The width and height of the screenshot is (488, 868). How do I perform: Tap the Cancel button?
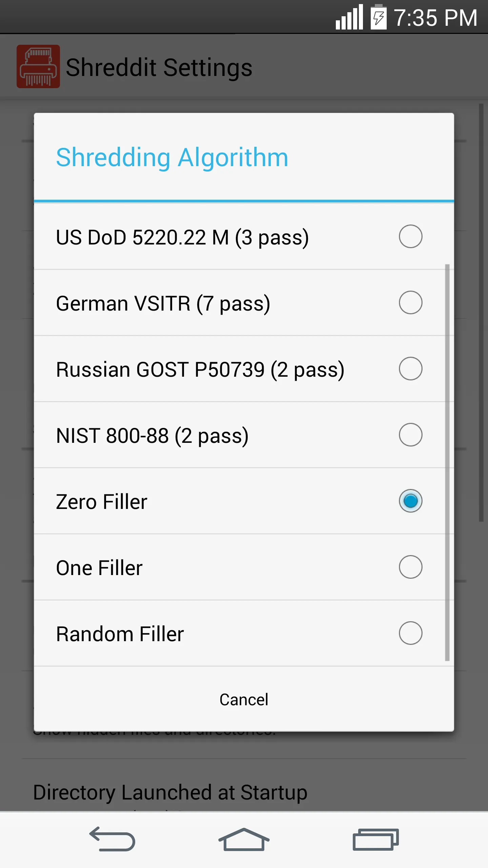pyautogui.click(x=244, y=699)
